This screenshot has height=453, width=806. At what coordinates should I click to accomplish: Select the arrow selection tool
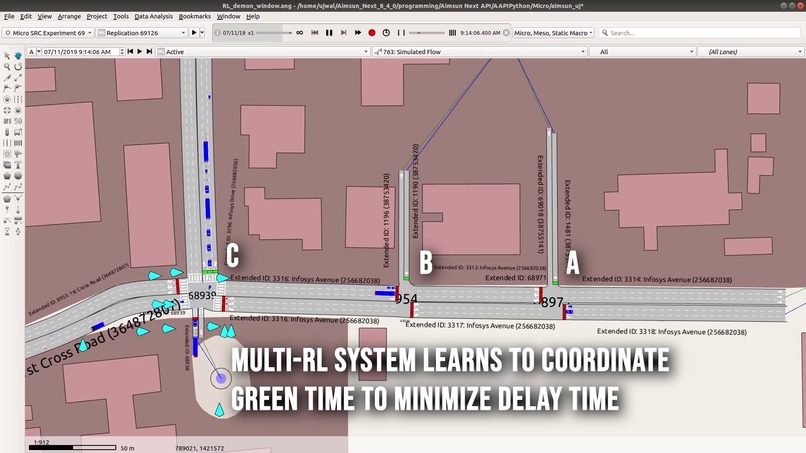tap(7, 56)
